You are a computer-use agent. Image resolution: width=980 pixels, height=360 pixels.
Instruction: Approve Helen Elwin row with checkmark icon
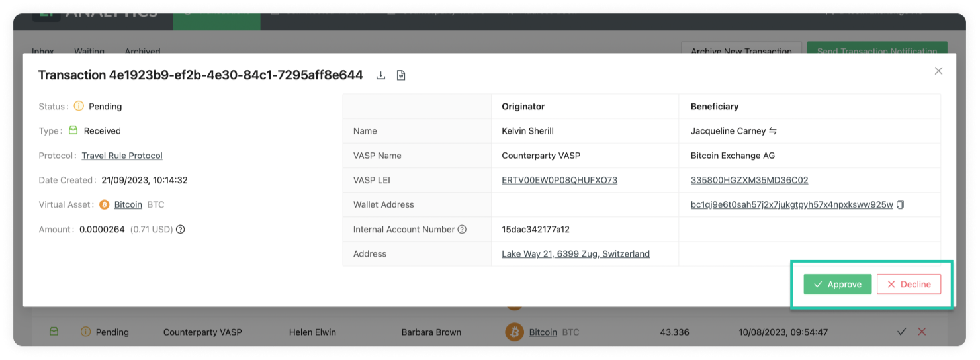click(x=901, y=332)
